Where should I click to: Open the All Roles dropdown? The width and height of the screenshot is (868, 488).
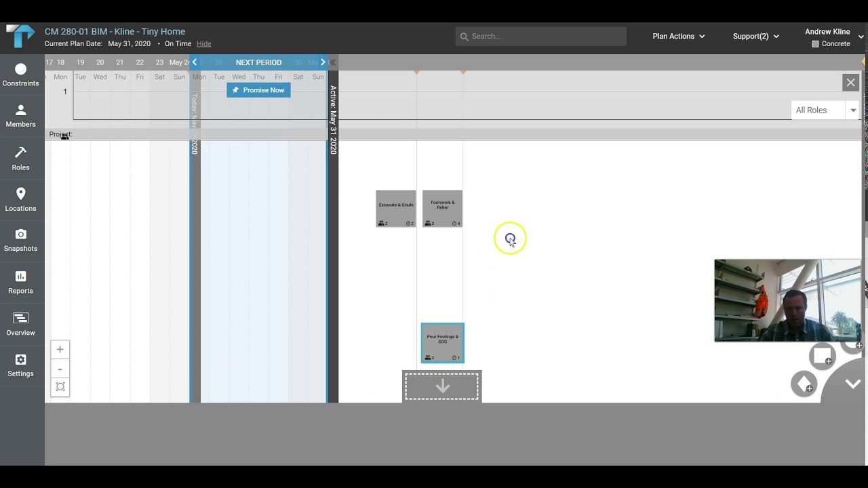coord(825,110)
